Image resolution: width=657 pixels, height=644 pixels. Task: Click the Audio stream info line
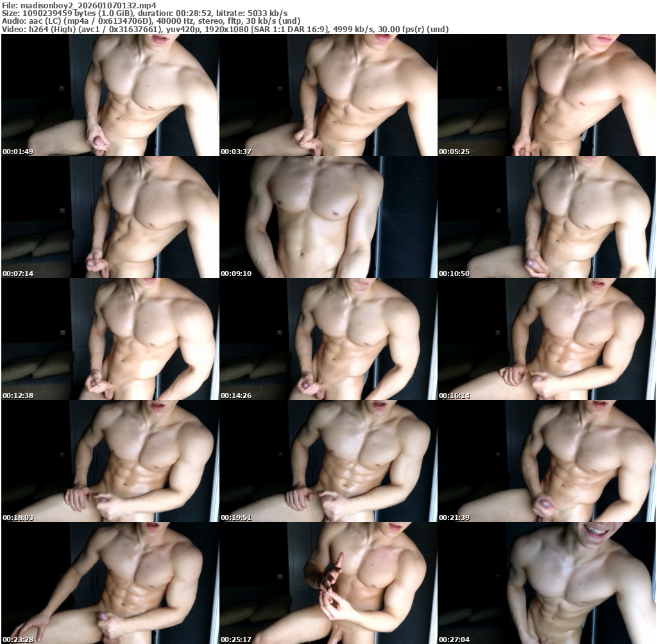click(x=151, y=21)
